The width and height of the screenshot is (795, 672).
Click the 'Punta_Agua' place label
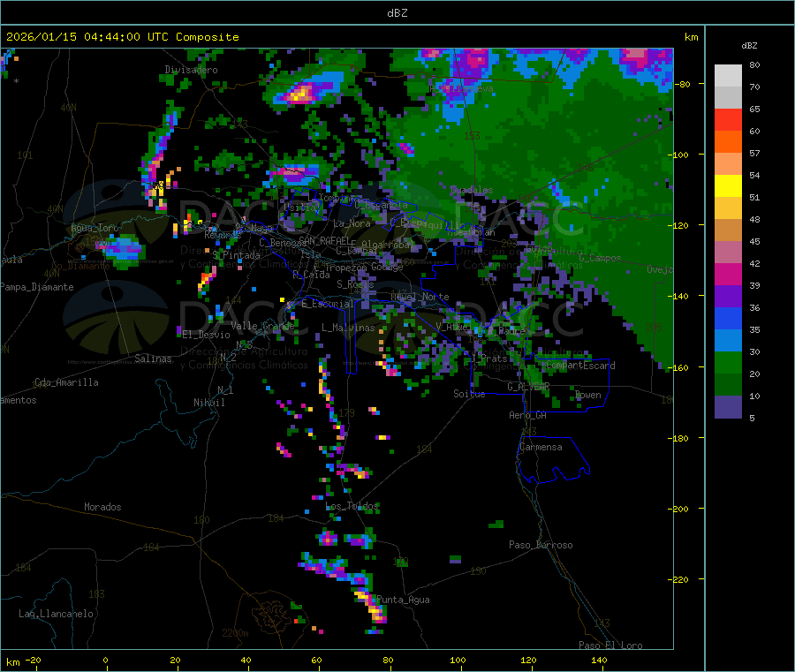point(403,600)
